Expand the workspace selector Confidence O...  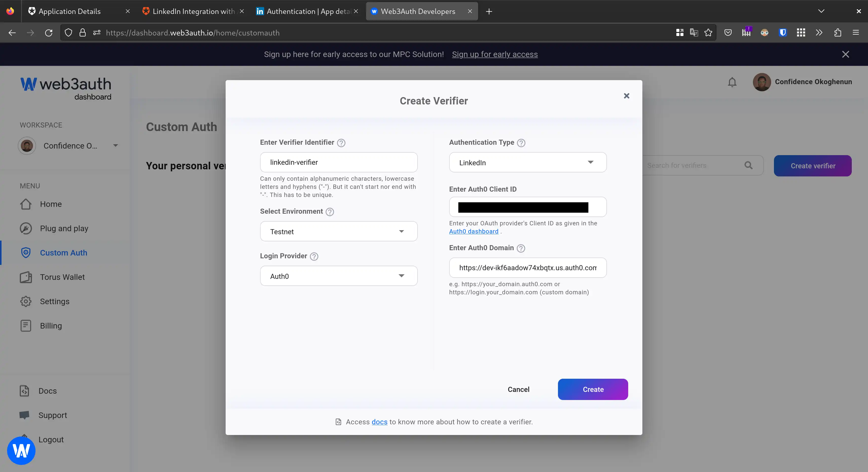coord(69,146)
